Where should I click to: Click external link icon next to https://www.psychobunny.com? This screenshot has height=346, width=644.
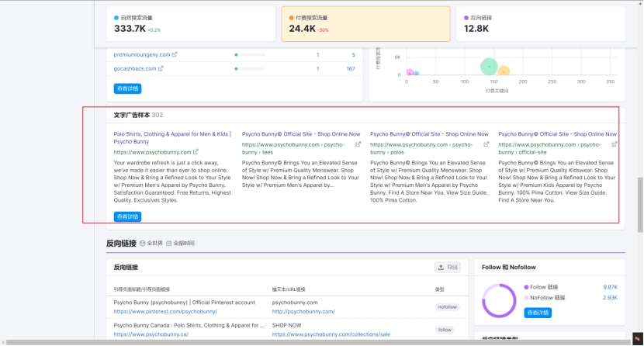click(x=196, y=152)
